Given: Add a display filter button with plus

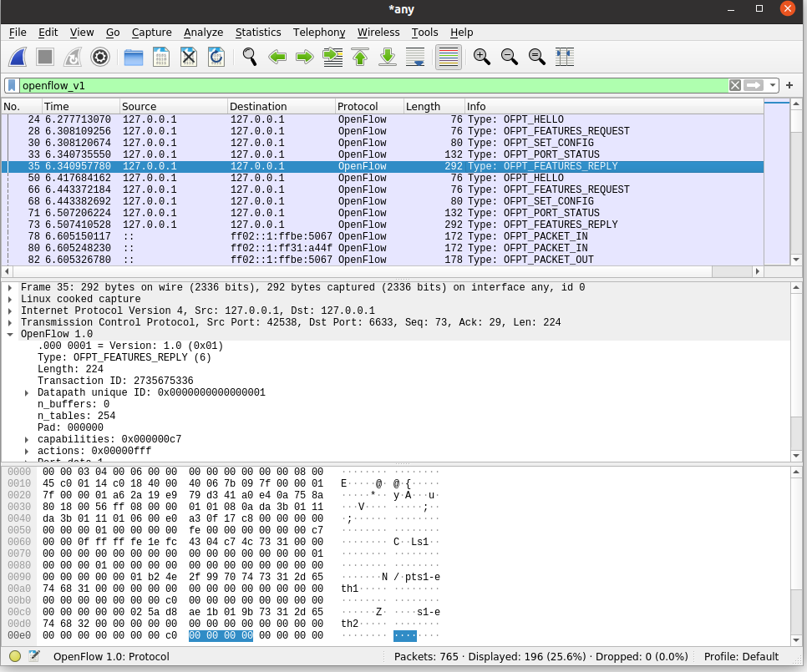Looking at the screenshot, I should 789,85.
